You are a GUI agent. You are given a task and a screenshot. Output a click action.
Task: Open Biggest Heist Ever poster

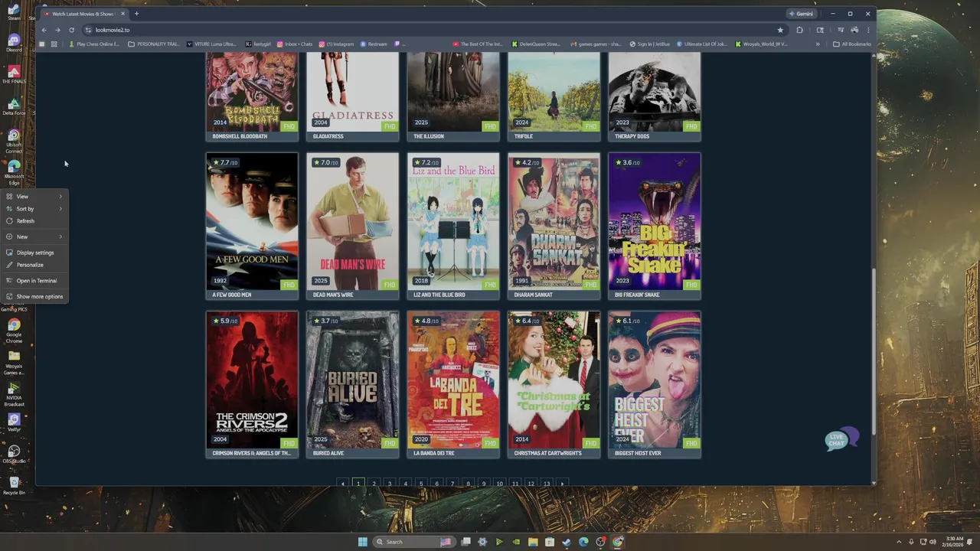click(x=655, y=380)
